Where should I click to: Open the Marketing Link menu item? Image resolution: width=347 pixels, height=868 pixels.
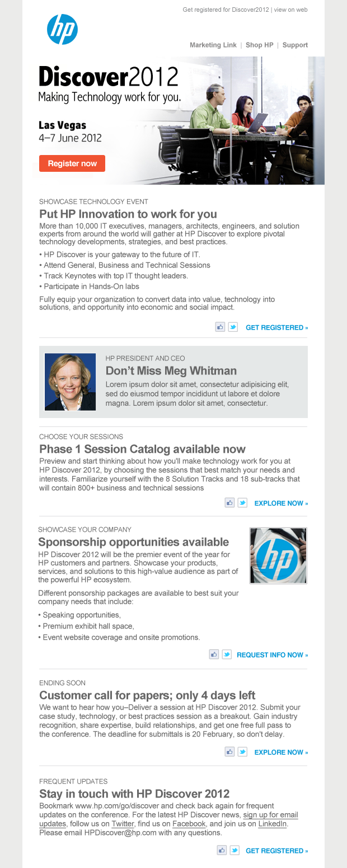click(x=213, y=45)
